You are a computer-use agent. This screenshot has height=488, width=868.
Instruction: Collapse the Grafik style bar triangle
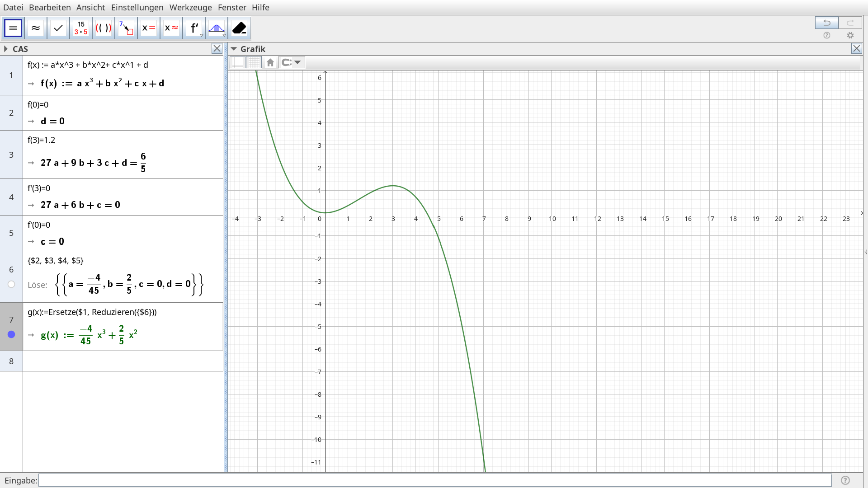[x=234, y=49]
